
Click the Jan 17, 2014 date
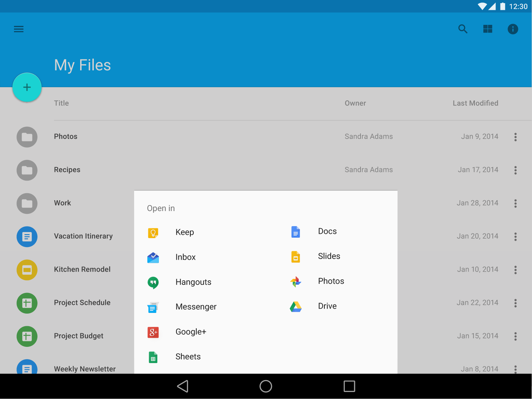478,170
